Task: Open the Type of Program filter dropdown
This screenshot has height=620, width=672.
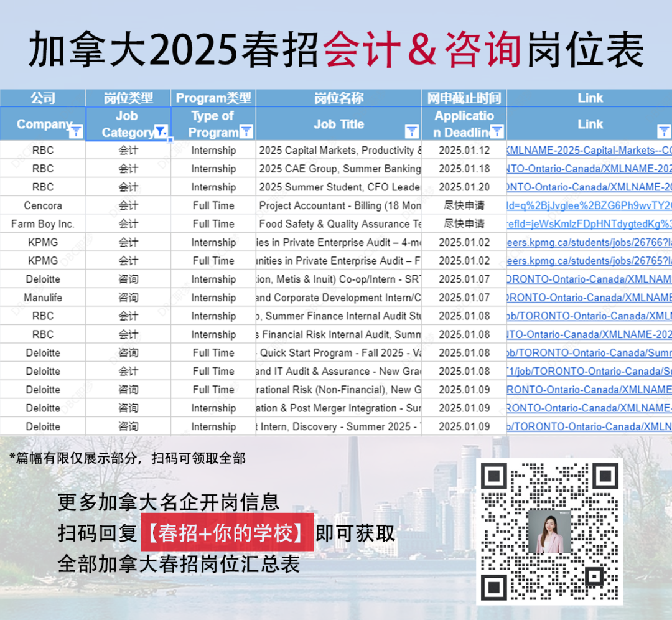Action: coord(246,131)
